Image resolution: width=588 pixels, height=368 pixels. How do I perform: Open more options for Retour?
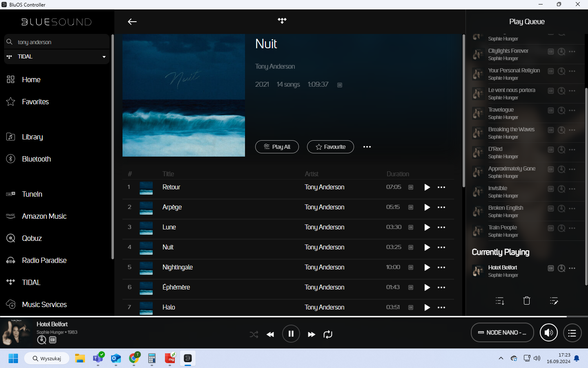pos(441,187)
